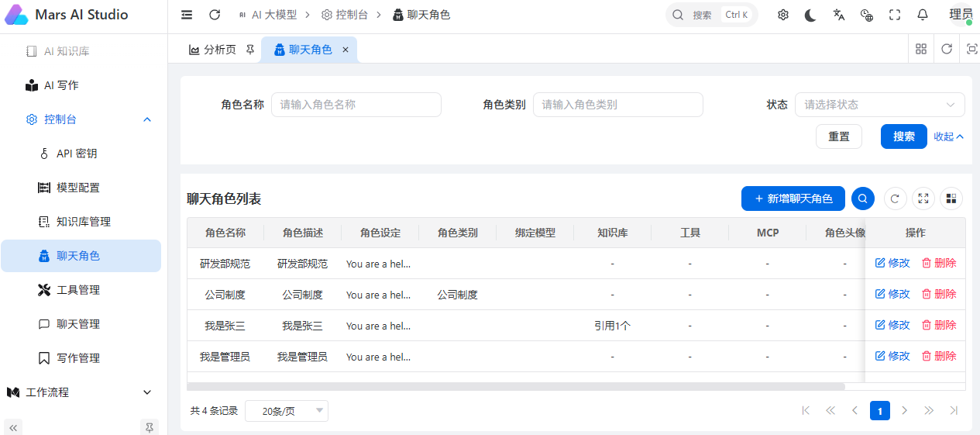Pin the 分析页 tab
The image size is (980, 435).
pyautogui.click(x=250, y=49)
